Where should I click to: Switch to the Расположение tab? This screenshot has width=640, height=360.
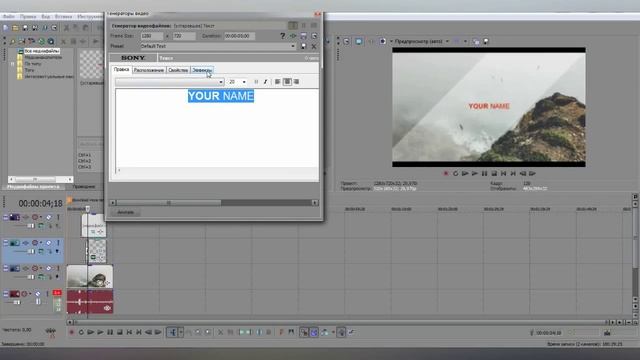pos(149,70)
